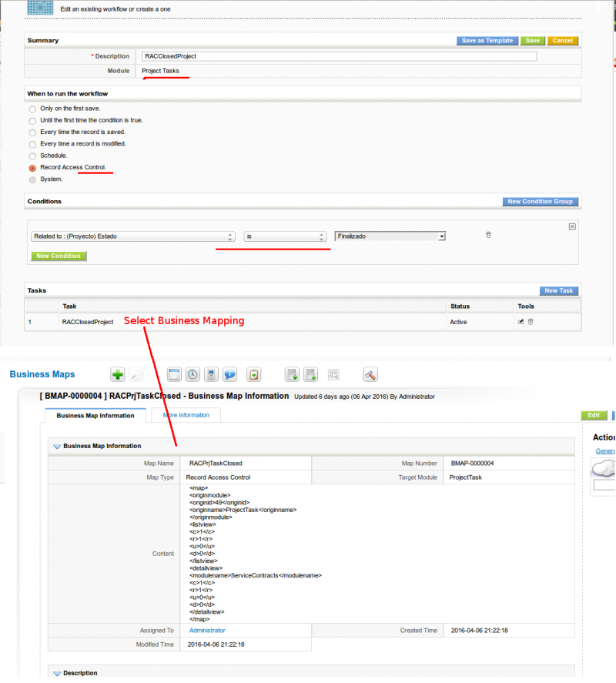Viewport: 616px width, 683px height.
Task: Click the green plus create Business Map icon
Action: tap(118, 374)
